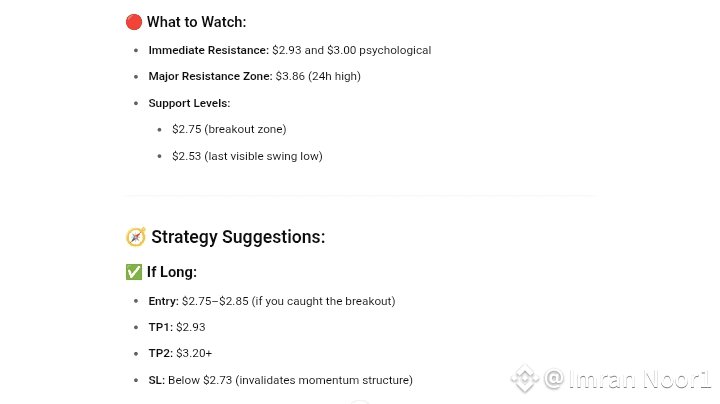
Task: Click the Entry $2.75–$2.85 bullet
Action: pyautogui.click(x=271, y=301)
